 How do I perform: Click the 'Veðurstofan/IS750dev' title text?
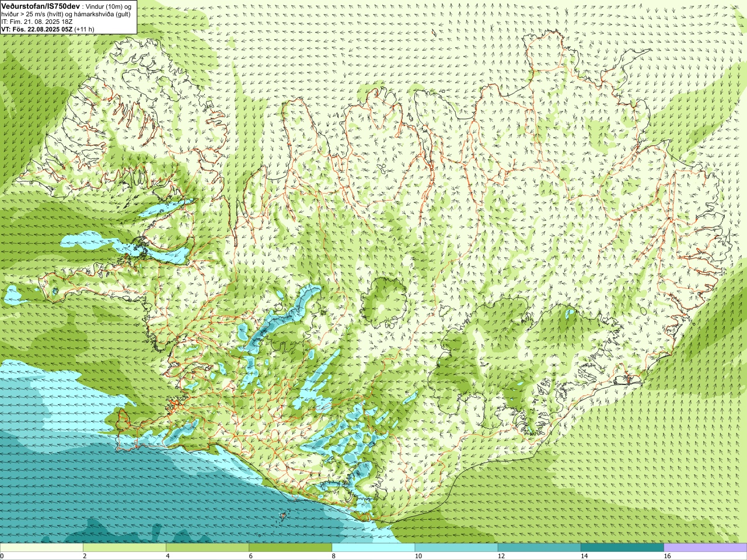(41, 5)
